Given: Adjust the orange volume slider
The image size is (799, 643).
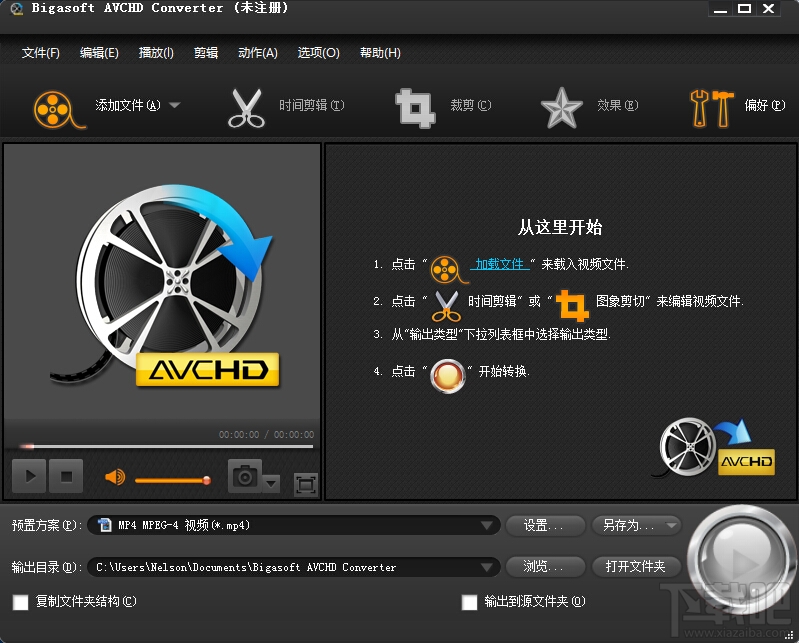Looking at the screenshot, I should tap(173, 480).
